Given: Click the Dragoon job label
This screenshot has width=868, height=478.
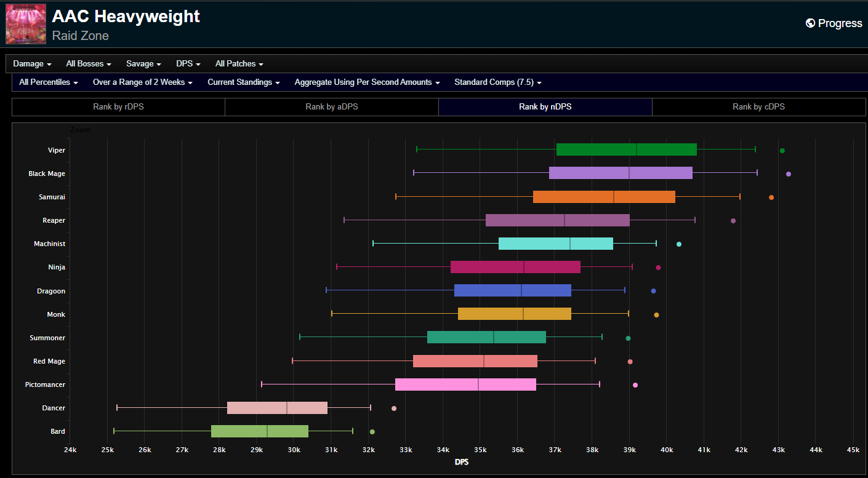Looking at the screenshot, I should coord(51,291).
